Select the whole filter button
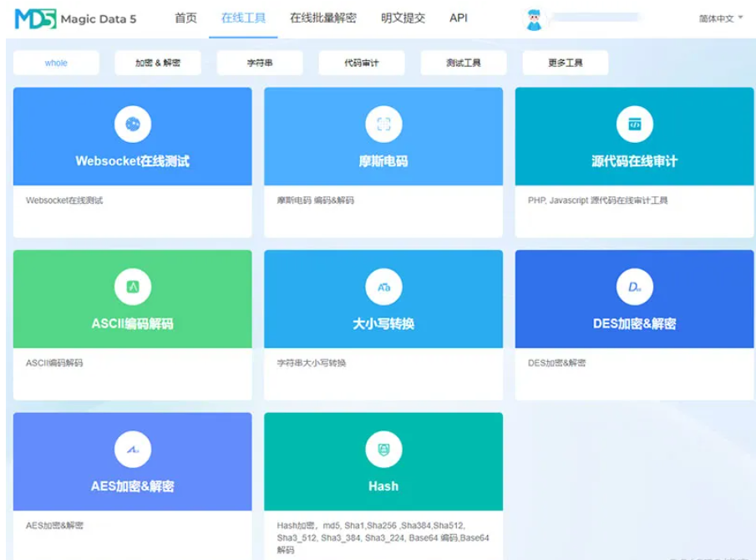This screenshot has height=560, width=756. (56, 63)
